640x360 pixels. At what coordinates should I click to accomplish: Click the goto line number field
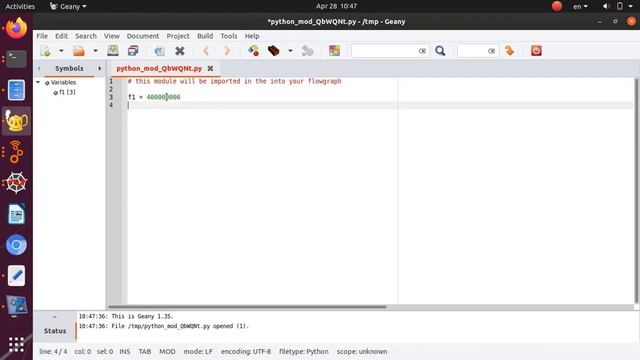coord(473,51)
